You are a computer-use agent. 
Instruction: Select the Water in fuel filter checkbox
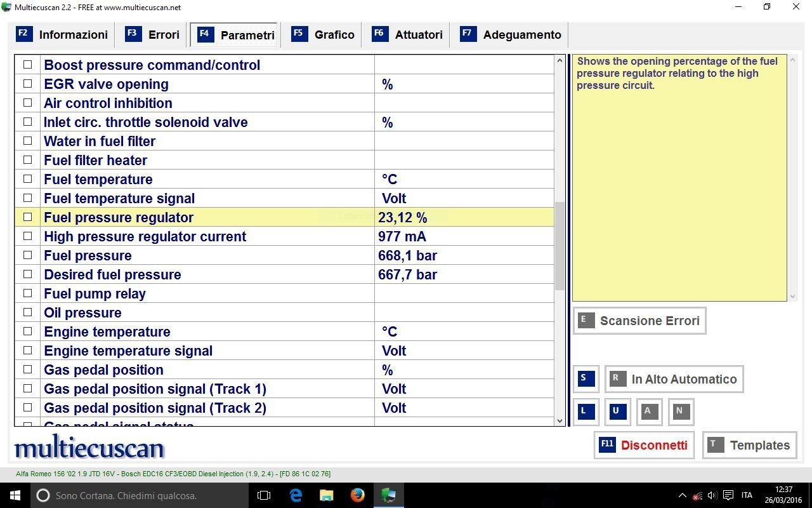[x=27, y=140]
